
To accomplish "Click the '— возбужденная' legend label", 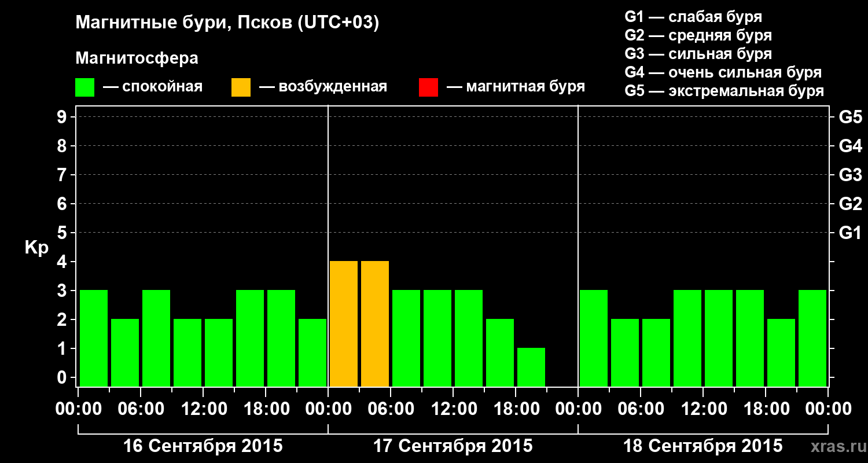I will tap(323, 87).
